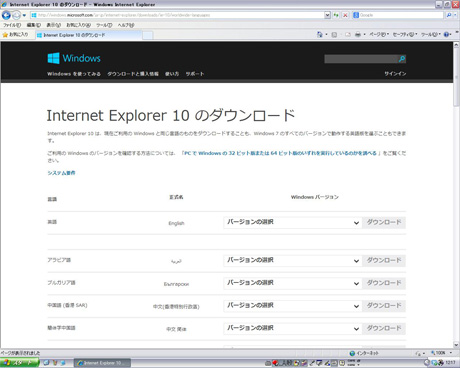Click the Read Mail icon in command bar
This screenshot has height=368, width=460.
[348, 34]
